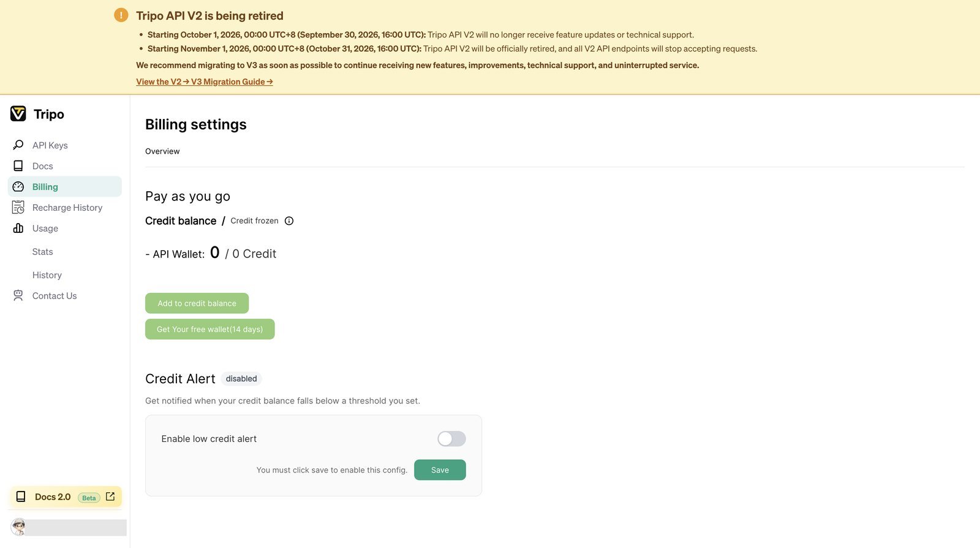Open Docs 2.0 Beta link

point(66,497)
